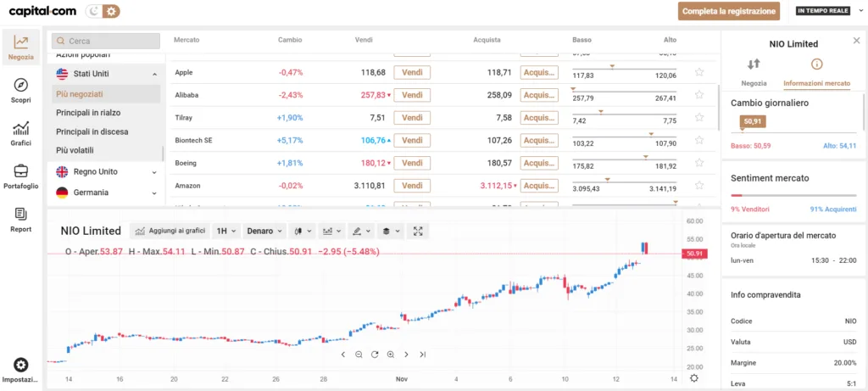The width and height of the screenshot is (868, 391).
Task: Zoom out the chart
Action: click(359, 355)
